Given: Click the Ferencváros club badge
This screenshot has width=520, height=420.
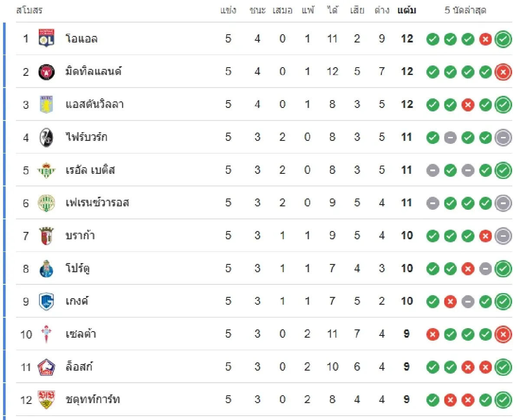Looking at the screenshot, I should [46, 203].
